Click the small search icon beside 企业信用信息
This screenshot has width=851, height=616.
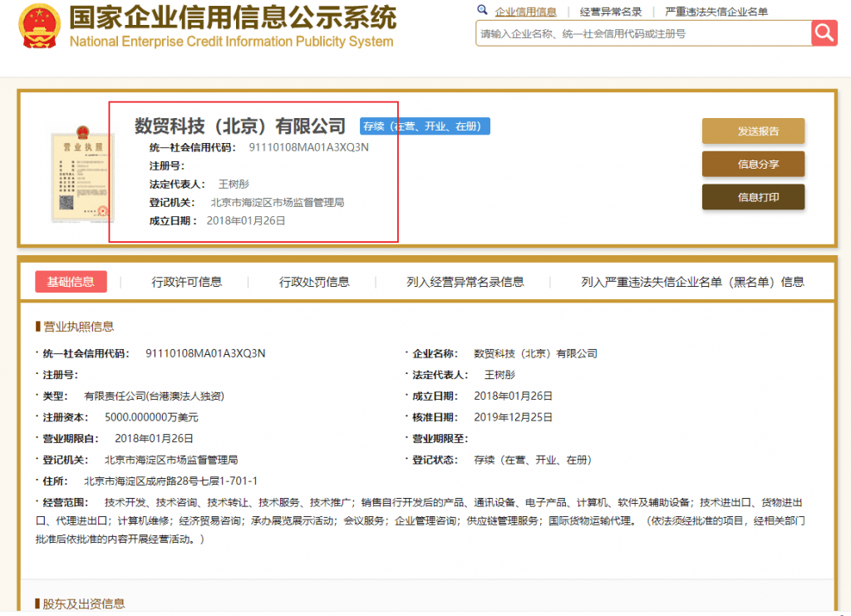483,10
